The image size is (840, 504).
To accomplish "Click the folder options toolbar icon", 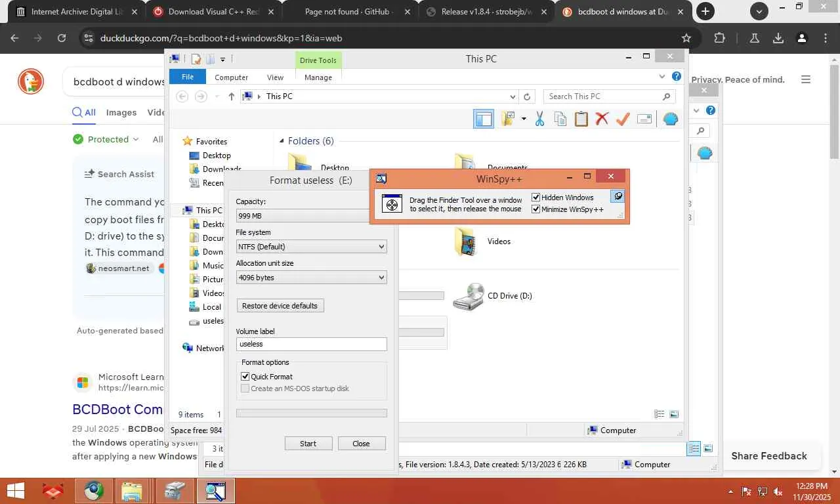I will point(509,119).
